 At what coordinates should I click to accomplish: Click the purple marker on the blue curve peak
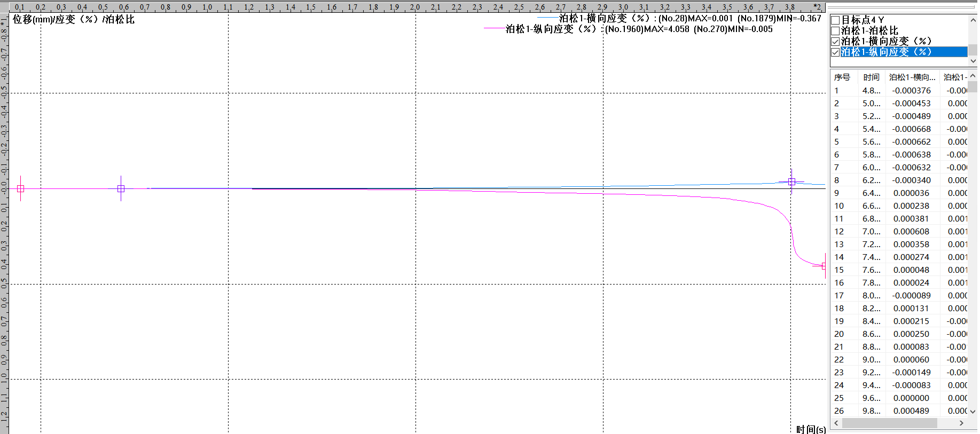(x=791, y=182)
